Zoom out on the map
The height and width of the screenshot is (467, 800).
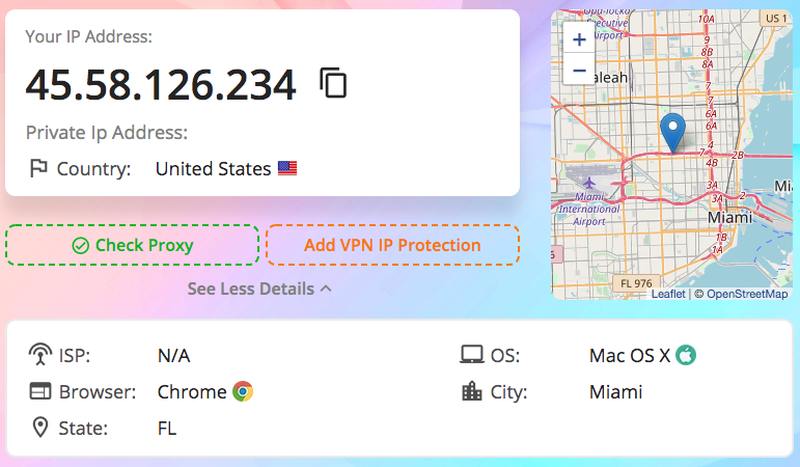(x=579, y=69)
